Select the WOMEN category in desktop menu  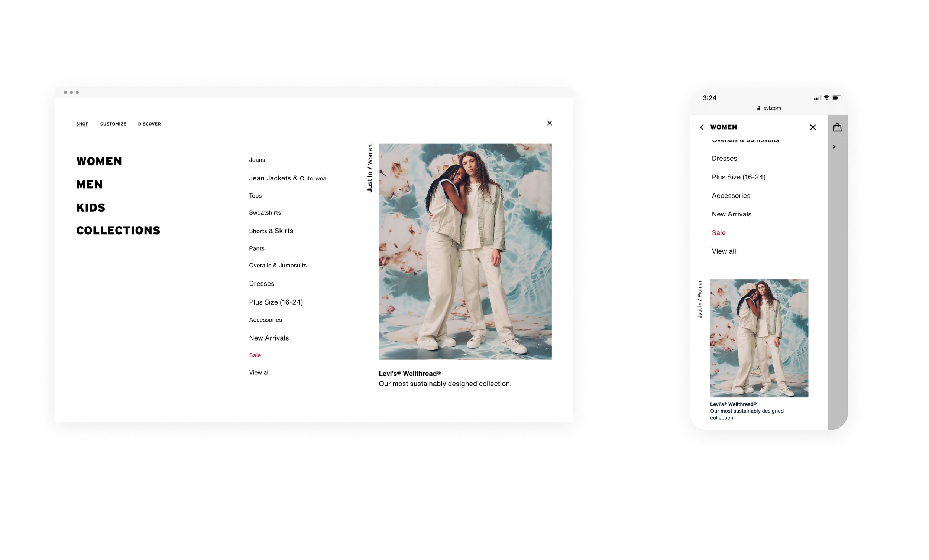pos(99,161)
